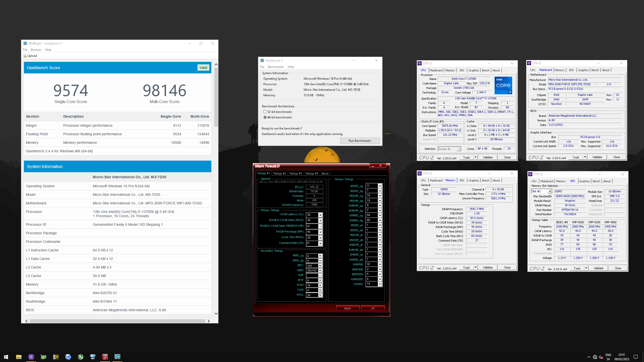This screenshot has height=362, width=644.
Task: Open the network status tray icon
Action: (595, 357)
